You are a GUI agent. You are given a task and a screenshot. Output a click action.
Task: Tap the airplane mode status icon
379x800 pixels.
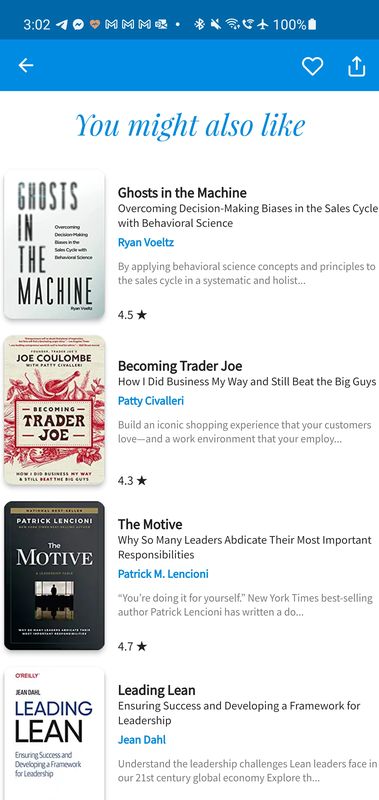[x=263, y=24]
